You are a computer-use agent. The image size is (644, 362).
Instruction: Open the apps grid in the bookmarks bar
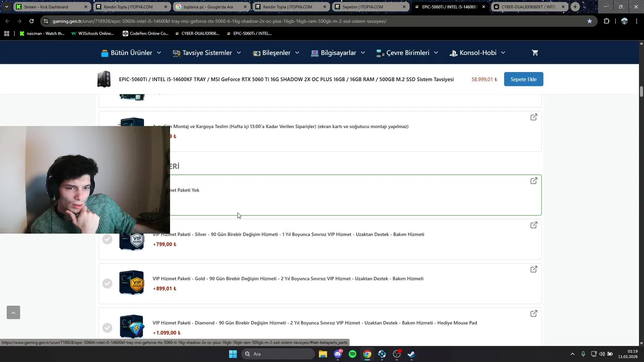(7, 33)
